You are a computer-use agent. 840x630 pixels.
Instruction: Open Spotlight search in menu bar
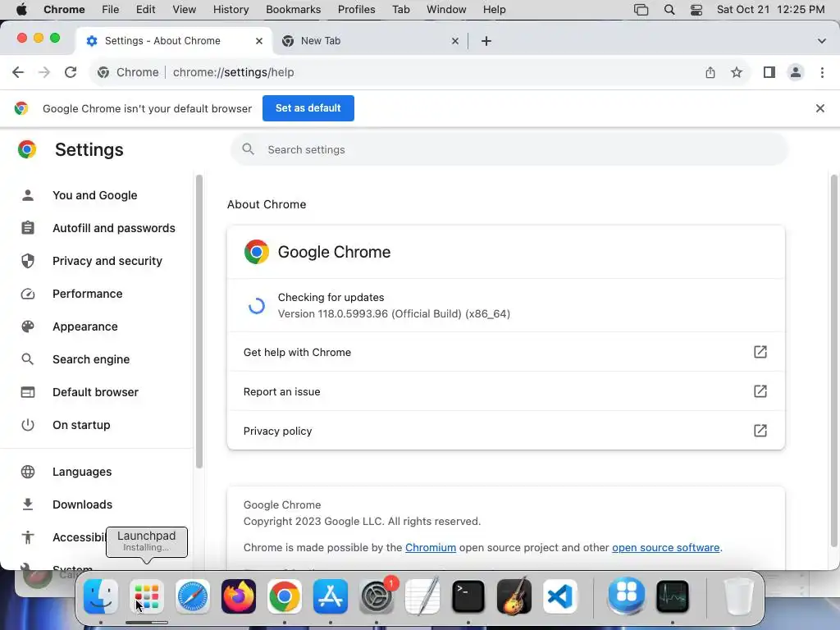pyautogui.click(x=669, y=10)
